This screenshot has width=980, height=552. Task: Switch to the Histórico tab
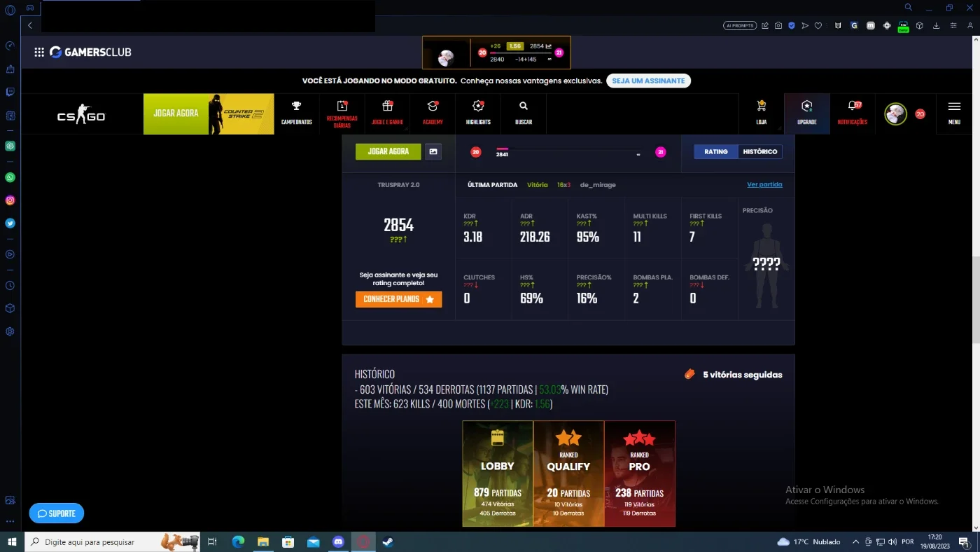759,151
